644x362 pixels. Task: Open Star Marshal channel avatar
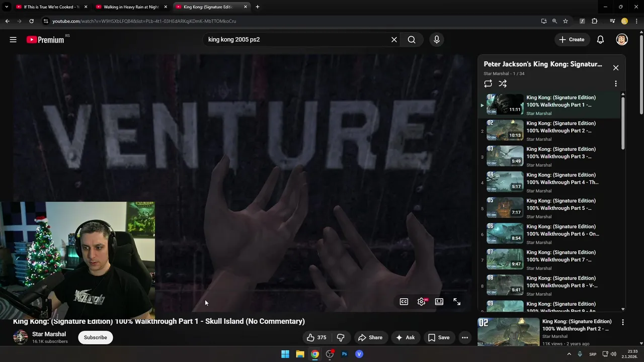(x=20, y=337)
